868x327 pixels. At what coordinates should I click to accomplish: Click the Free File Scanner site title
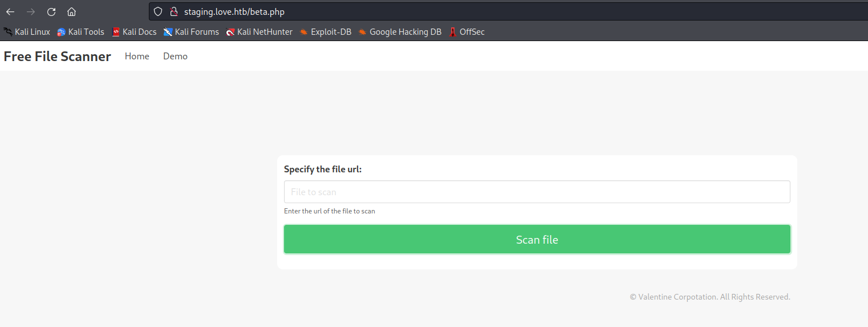click(57, 56)
